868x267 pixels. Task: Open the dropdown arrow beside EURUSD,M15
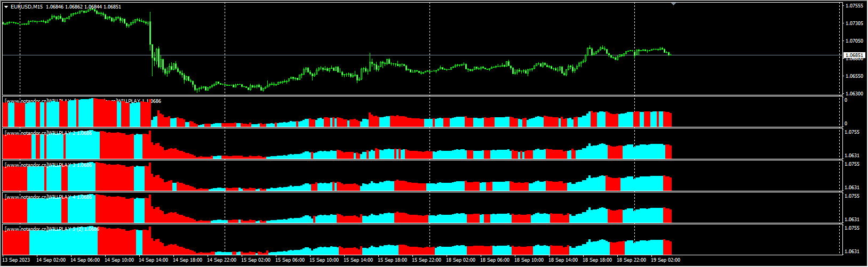pyautogui.click(x=6, y=7)
